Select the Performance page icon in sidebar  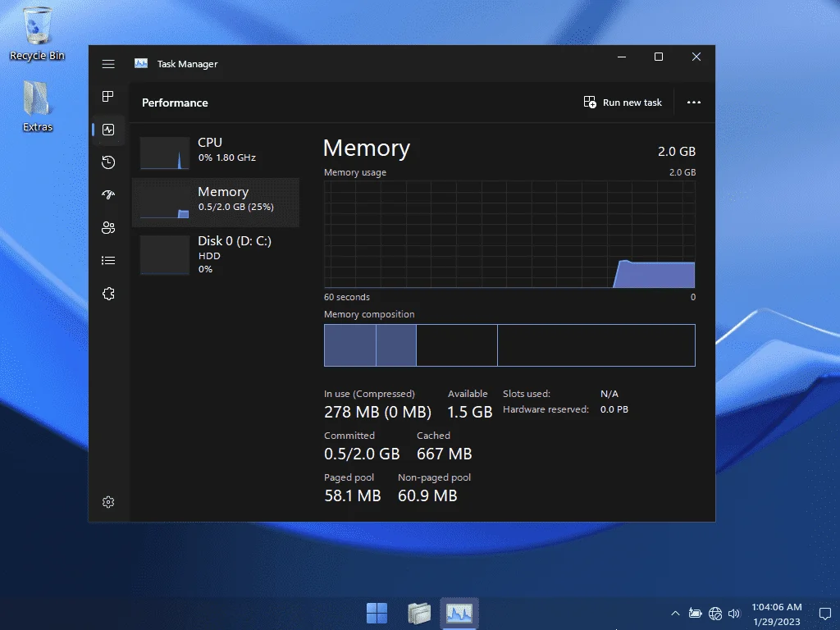pyautogui.click(x=108, y=130)
